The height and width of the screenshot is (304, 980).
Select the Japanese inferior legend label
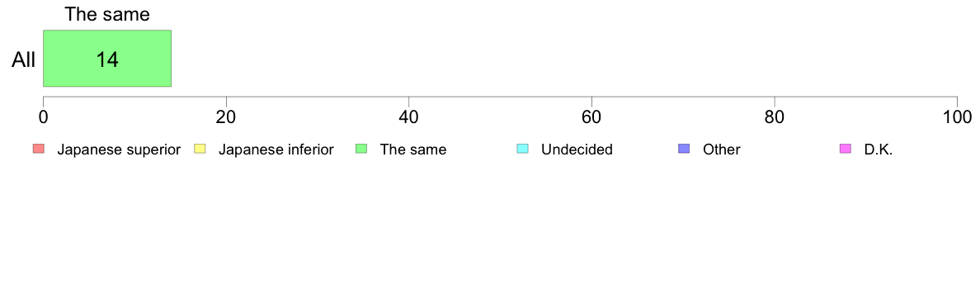tap(276, 150)
